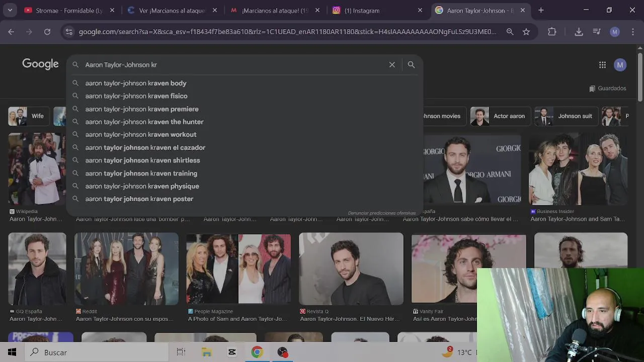
Task: Open the Windows Start menu
Action: coord(12,352)
